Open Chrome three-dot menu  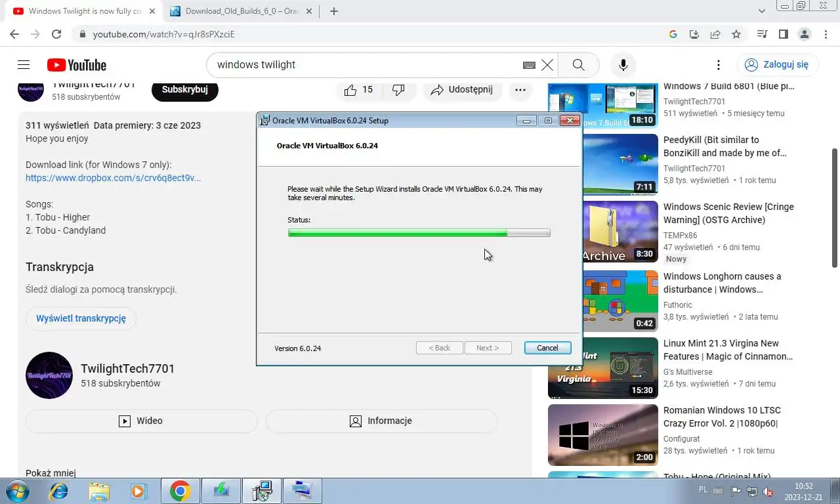(x=825, y=34)
